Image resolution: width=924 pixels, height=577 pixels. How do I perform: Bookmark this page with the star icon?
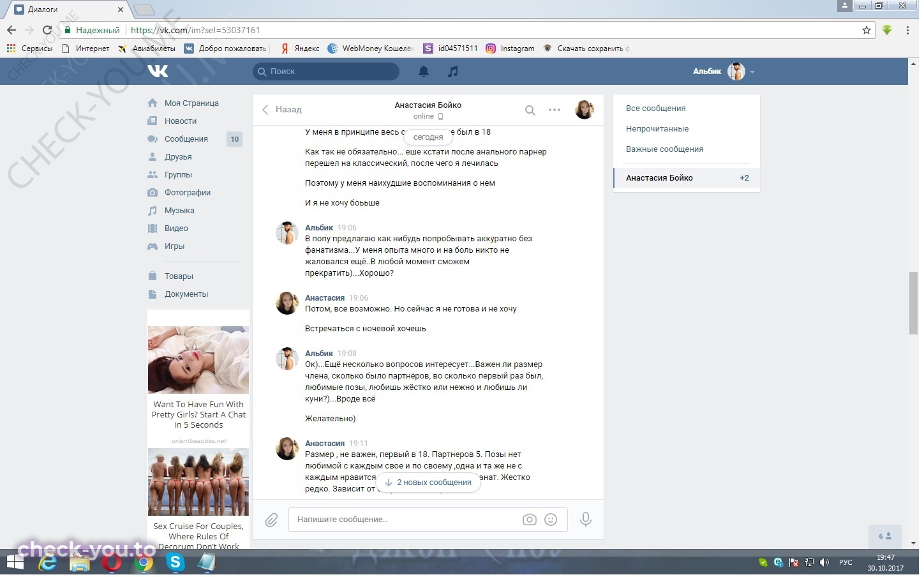867,30
